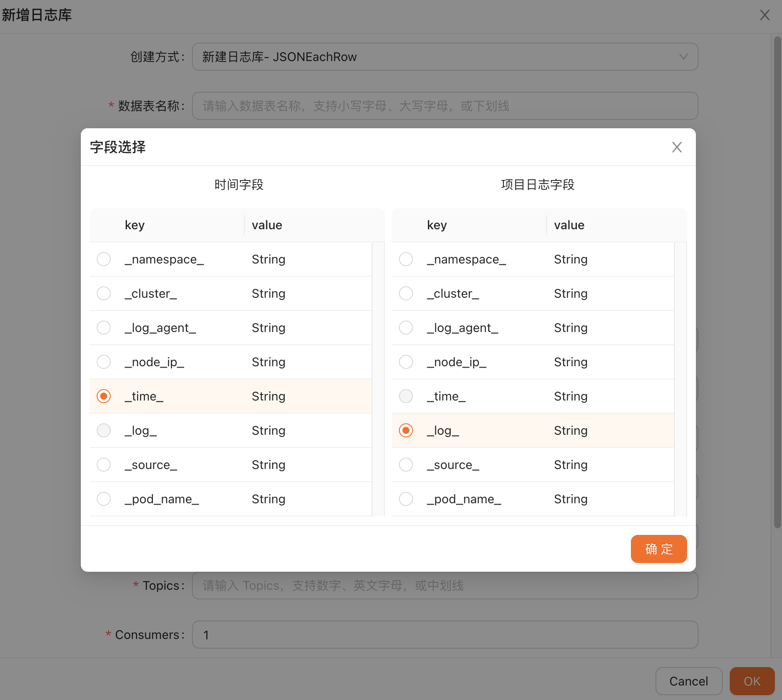Click the 项目日志字段 table scrollbar track

(680, 379)
